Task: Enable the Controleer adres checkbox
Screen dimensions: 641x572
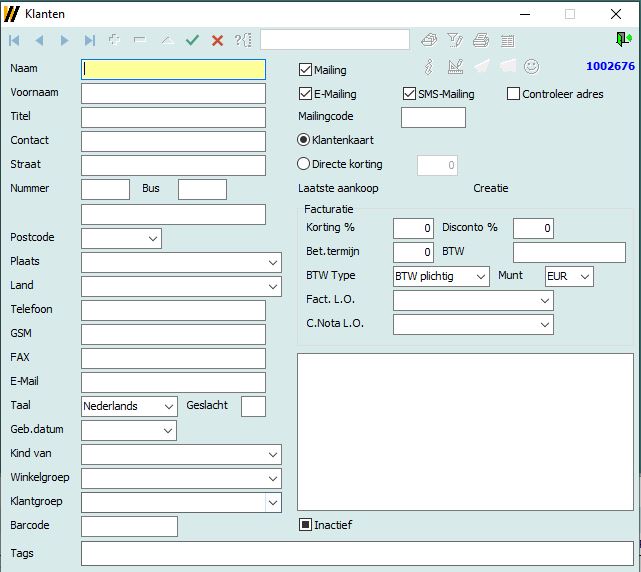Action: tap(513, 94)
